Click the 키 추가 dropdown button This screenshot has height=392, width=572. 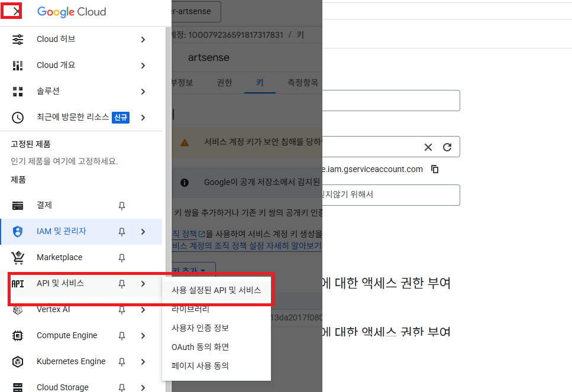(193, 270)
